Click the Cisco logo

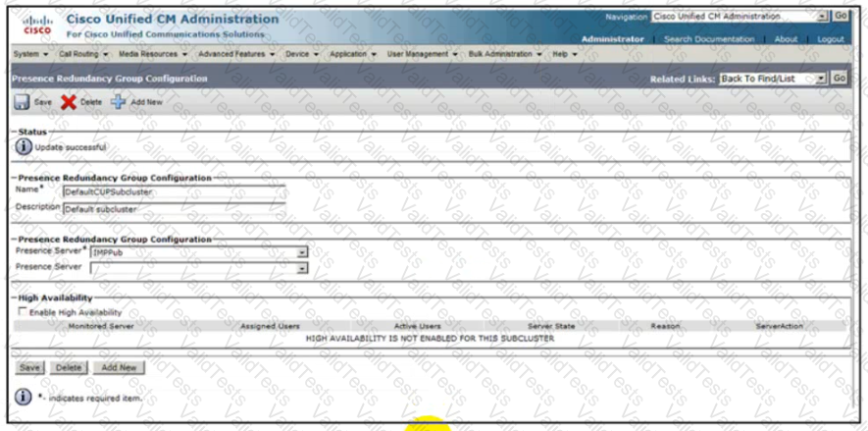pos(37,25)
